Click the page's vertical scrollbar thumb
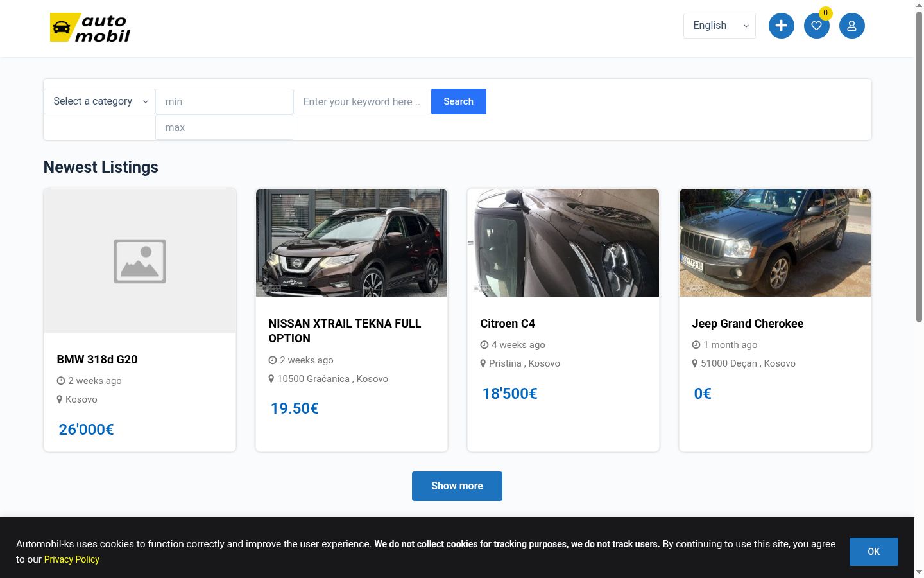Image resolution: width=924 pixels, height=578 pixels. (919, 167)
